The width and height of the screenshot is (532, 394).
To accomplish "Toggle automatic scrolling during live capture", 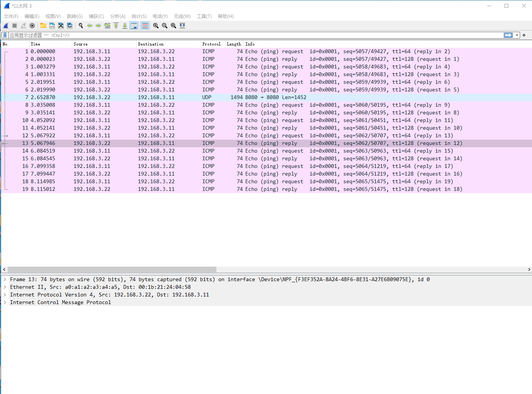I will click(x=134, y=26).
